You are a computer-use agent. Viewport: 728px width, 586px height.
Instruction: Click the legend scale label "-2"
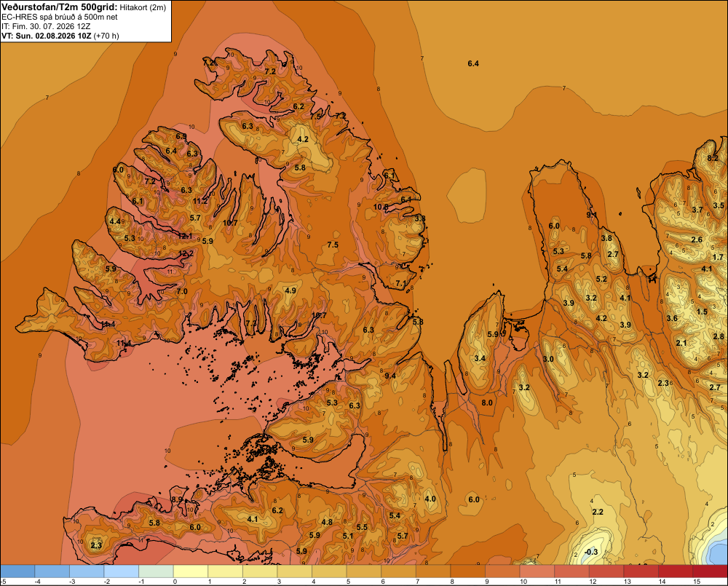pyautogui.click(x=107, y=582)
